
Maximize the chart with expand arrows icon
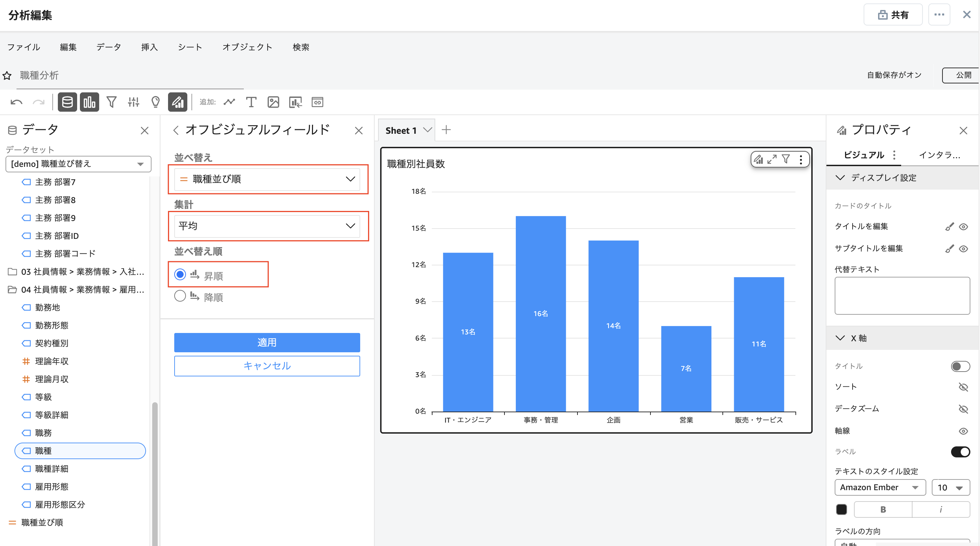tap(772, 160)
